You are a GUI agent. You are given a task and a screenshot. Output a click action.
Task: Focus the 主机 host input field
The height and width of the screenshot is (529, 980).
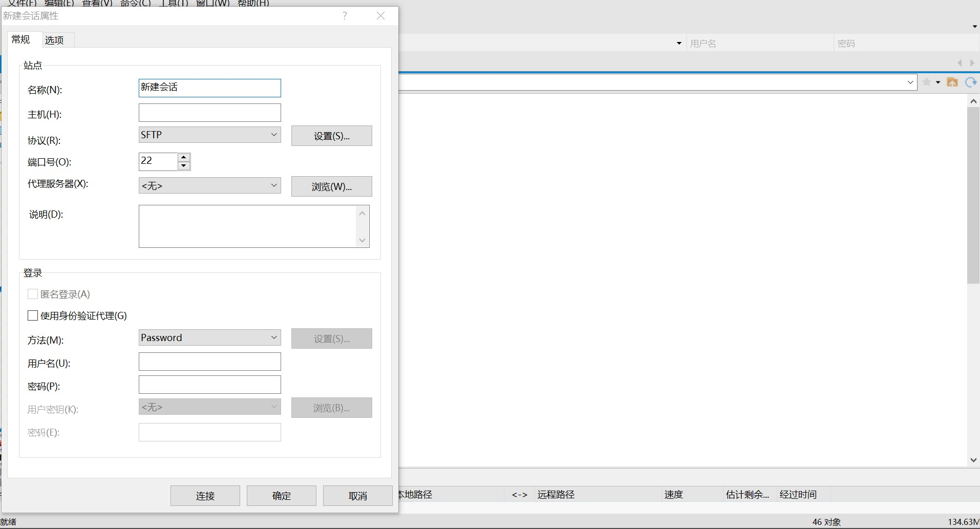[210, 113]
